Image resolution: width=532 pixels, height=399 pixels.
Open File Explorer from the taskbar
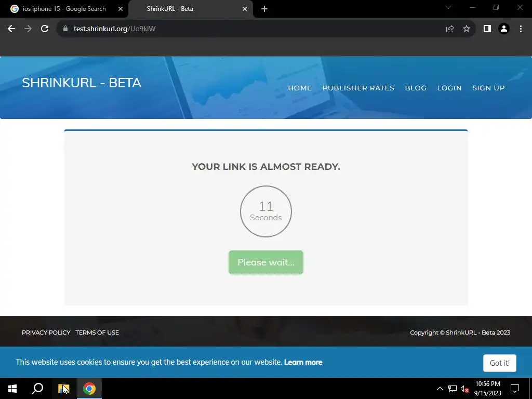[x=63, y=389]
